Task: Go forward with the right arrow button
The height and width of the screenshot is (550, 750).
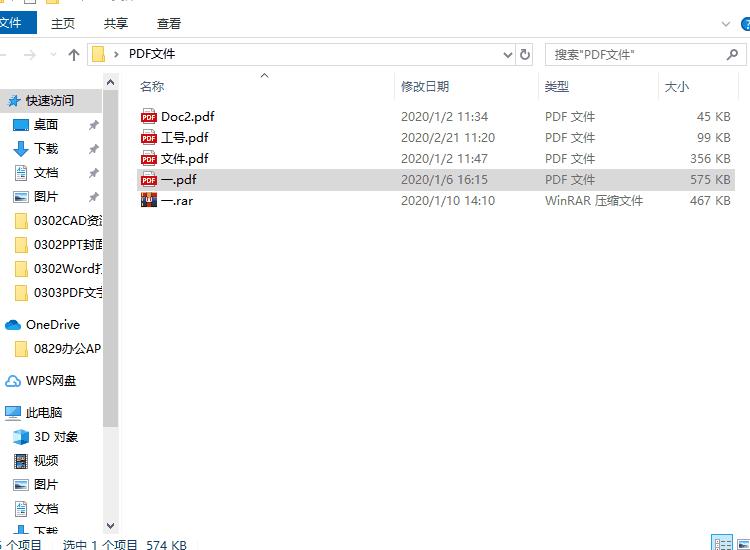Action: point(30,55)
